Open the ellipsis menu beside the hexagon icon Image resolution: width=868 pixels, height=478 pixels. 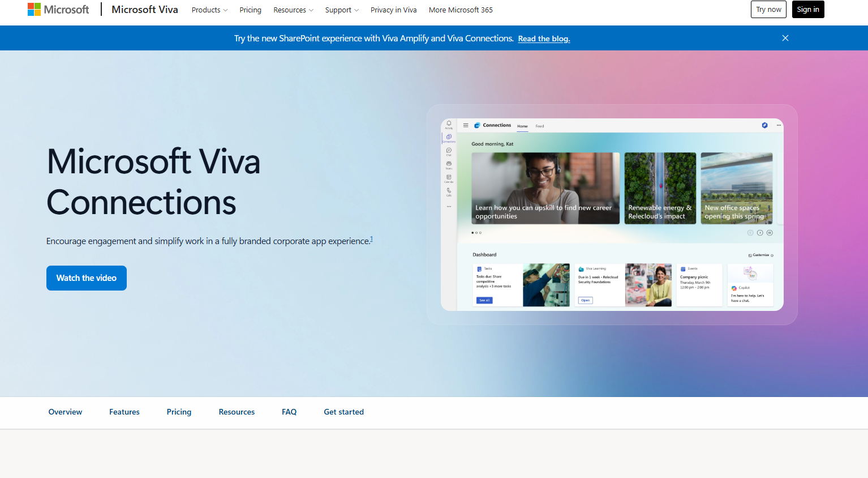(779, 125)
